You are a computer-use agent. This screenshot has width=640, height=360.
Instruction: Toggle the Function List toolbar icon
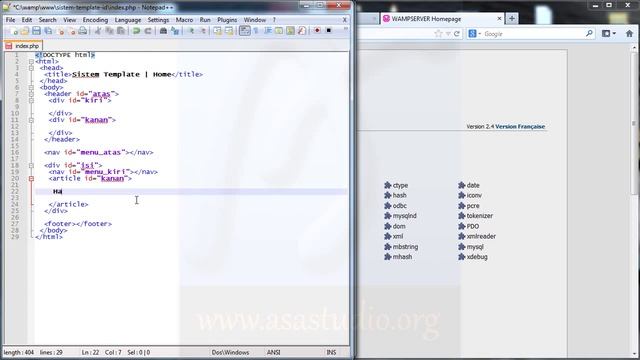(x=302, y=31)
